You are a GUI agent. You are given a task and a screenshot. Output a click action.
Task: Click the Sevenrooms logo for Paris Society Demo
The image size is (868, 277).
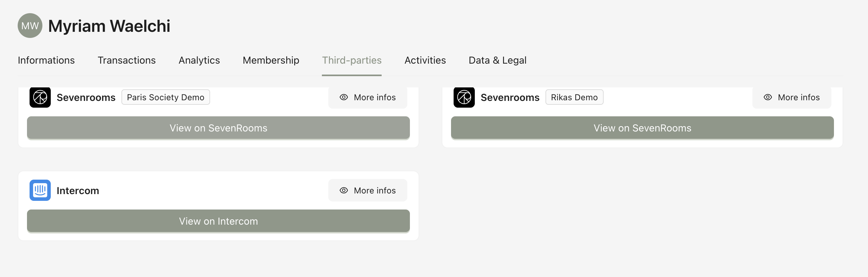point(40,97)
